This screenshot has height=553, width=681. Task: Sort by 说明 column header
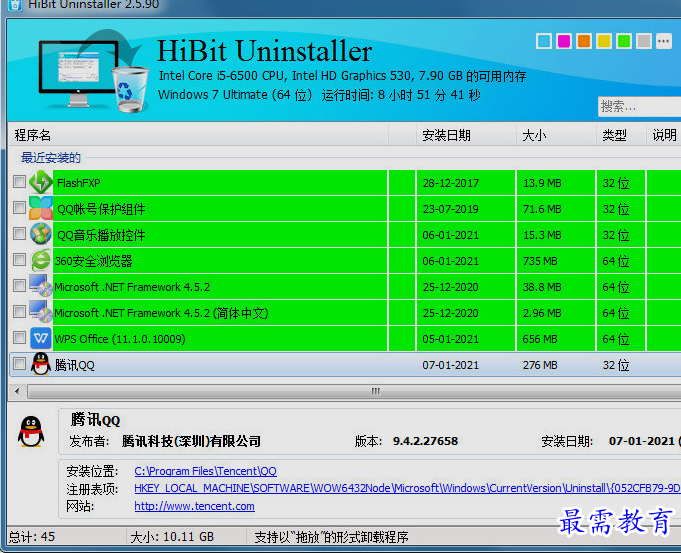(x=664, y=135)
